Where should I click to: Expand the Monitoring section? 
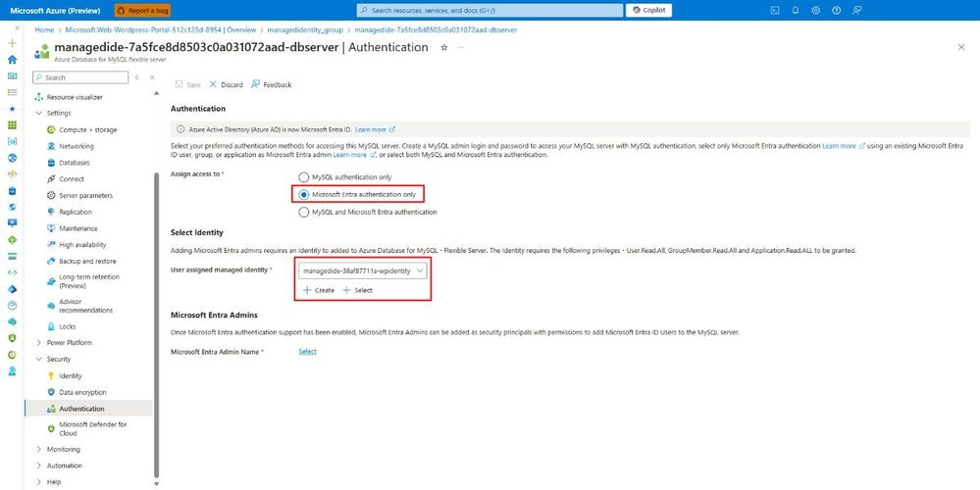pos(39,450)
